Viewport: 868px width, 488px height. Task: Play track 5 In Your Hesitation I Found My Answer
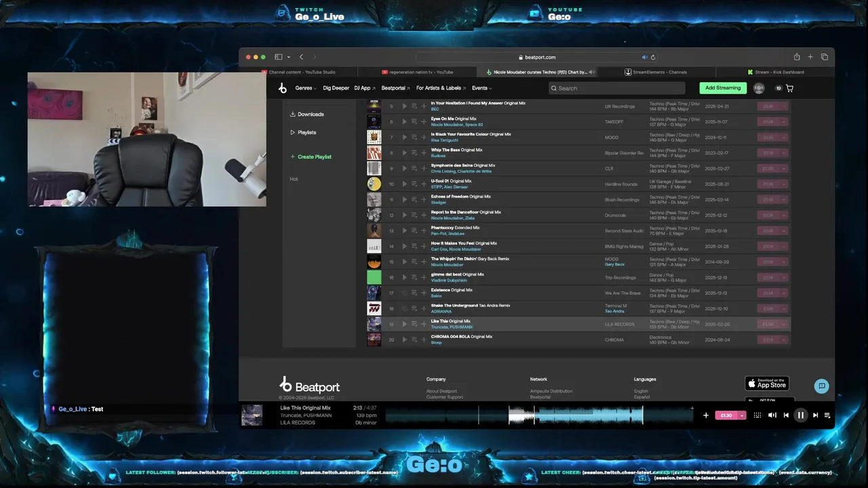405,106
